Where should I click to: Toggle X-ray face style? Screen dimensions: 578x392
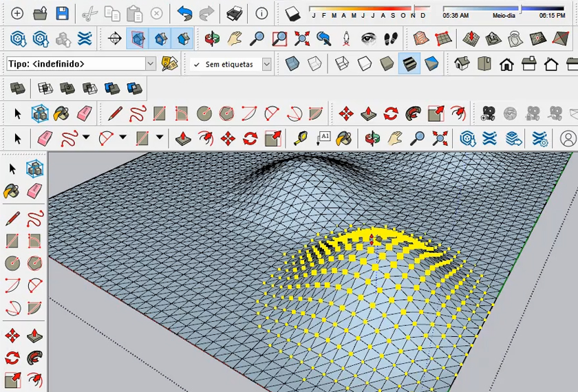point(292,64)
